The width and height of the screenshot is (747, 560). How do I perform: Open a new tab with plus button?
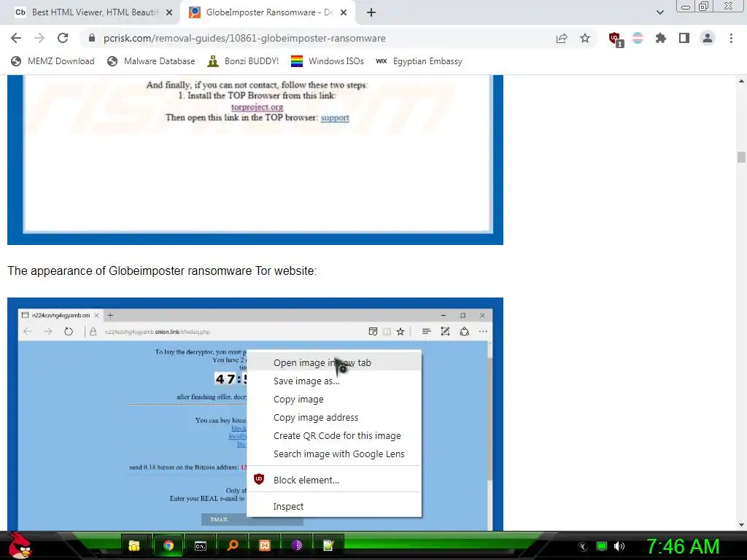pyautogui.click(x=371, y=13)
